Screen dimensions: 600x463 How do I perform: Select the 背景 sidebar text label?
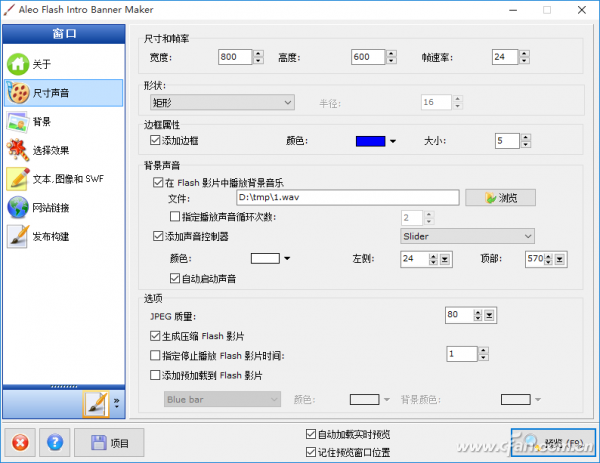[42, 122]
